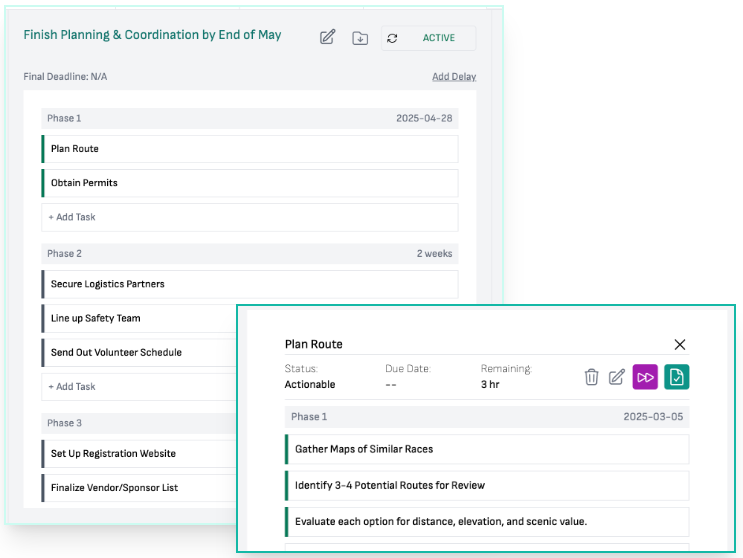Image resolution: width=743 pixels, height=558 pixels.
Task: Toggle the ACTIVE status button
Action: click(x=438, y=38)
